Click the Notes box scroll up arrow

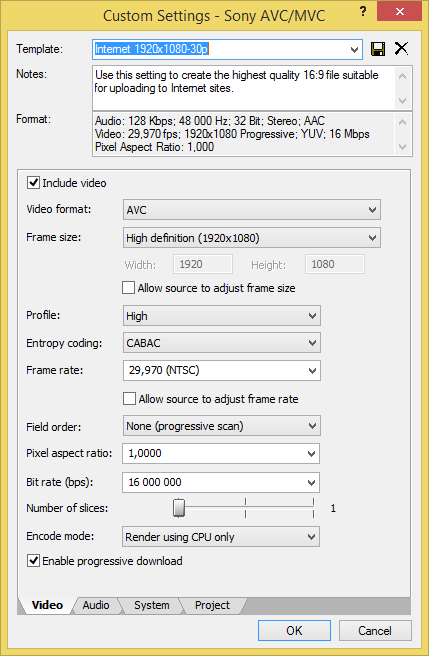[x=403, y=76]
